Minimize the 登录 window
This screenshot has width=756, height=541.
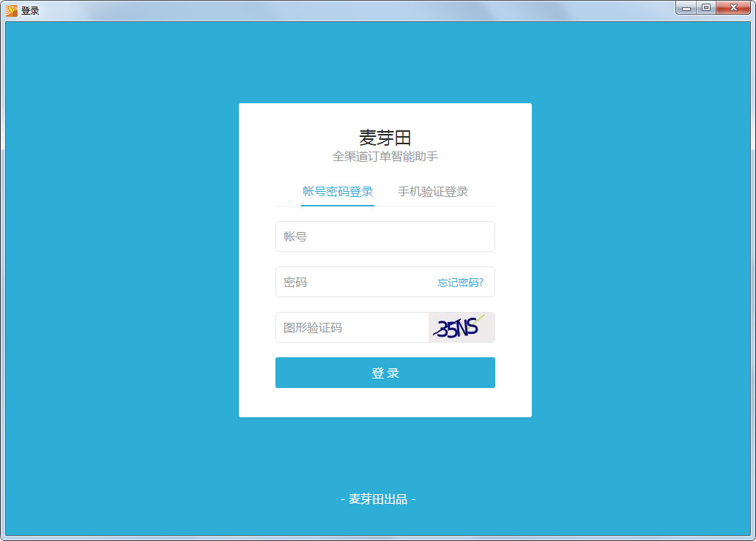click(686, 8)
